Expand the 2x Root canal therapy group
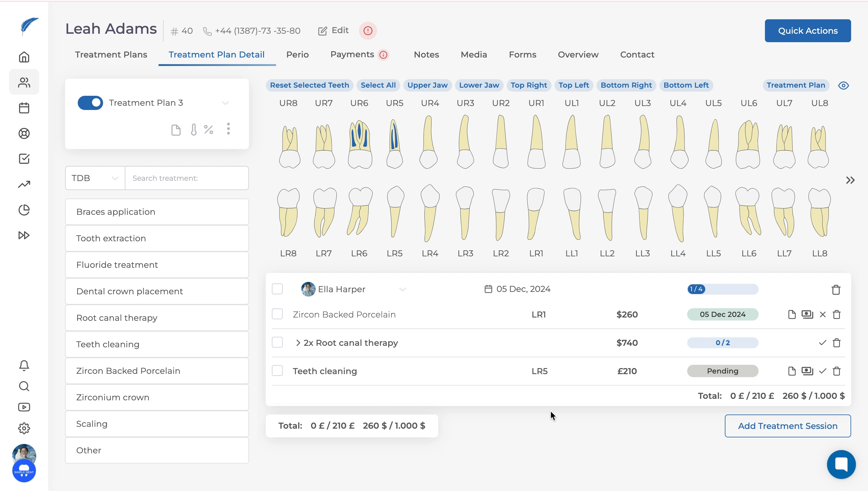The width and height of the screenshot is (868, 491). (x=298, y=343)
